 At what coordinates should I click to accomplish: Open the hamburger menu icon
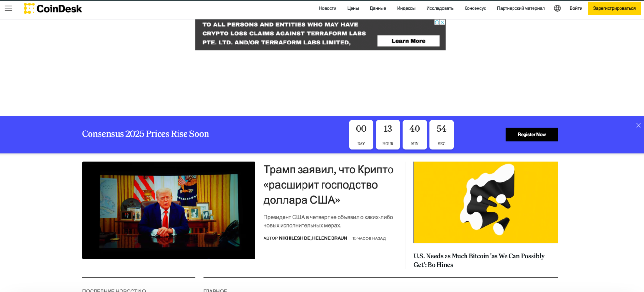click(8, 8)
